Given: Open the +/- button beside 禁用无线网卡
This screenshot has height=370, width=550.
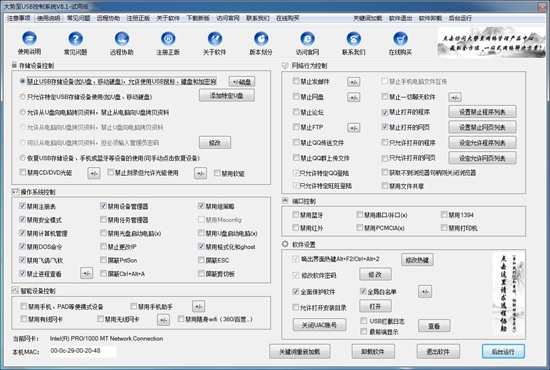Looking at the screenshot, I should click(163, 319).
